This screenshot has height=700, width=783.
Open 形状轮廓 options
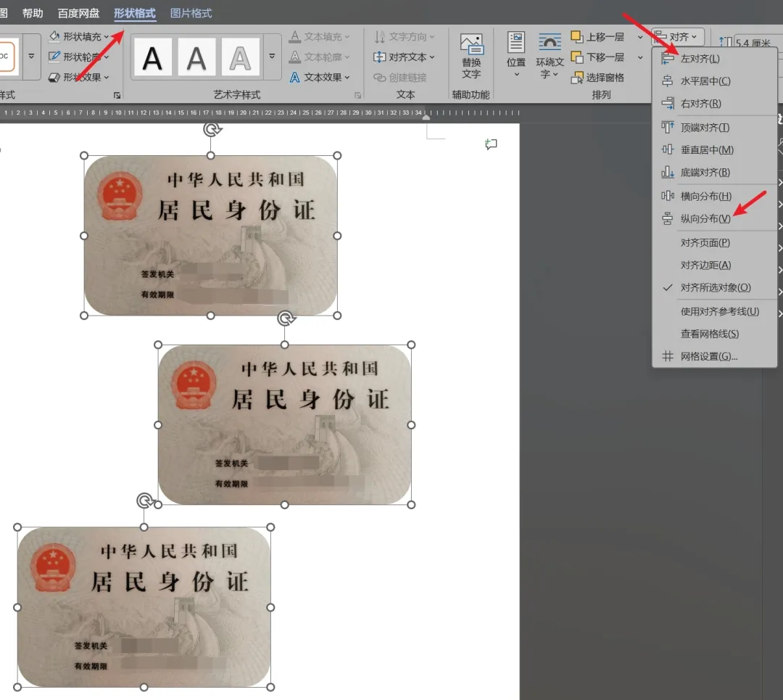tap(80, 57)
